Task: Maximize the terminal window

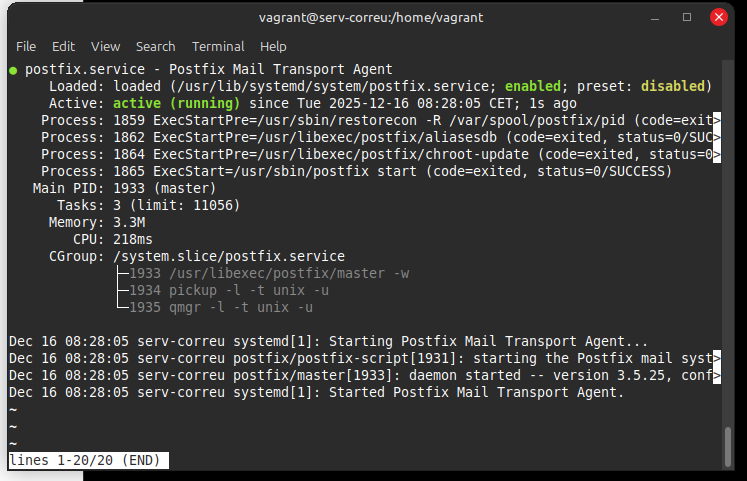Action: 687,16
